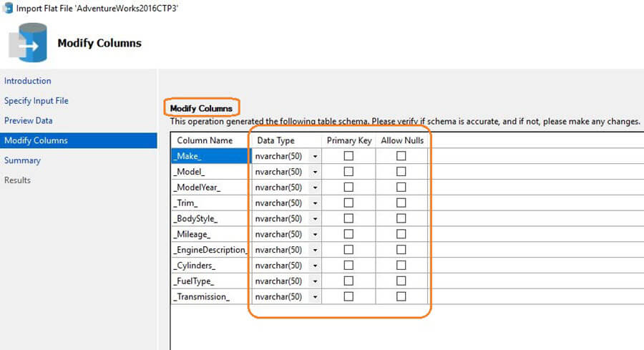Screen dimensions: 644x350
Task: Select the _Trim_ column name cell
Action: pos(210,203)
